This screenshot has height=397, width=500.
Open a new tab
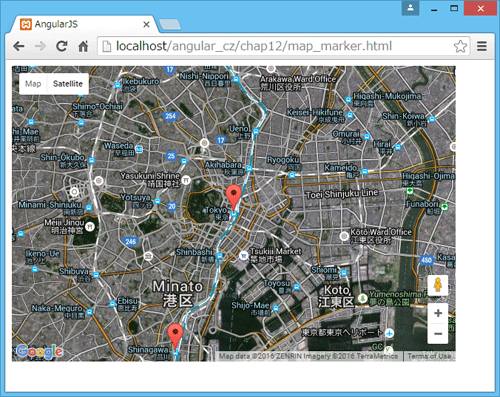(x=170, y=25)
